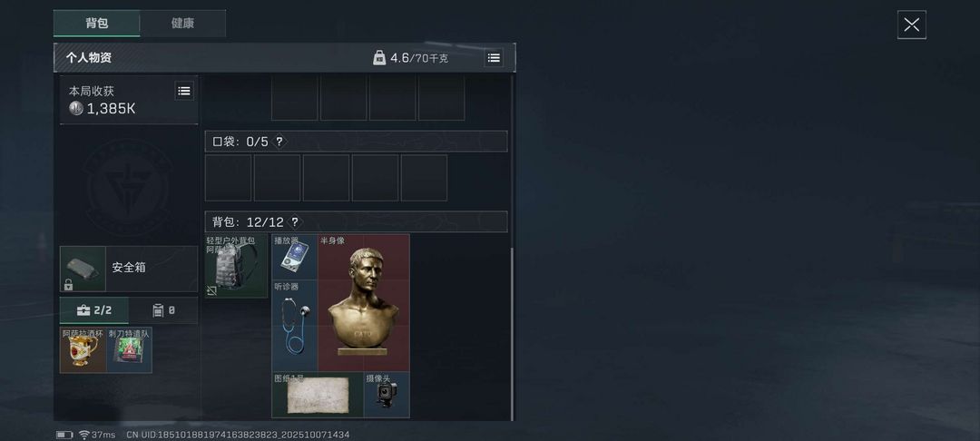Select the safe box 2/2 tab
Image resolution: width=980 pixels, height=441 pixels.
tap(93, 309)
